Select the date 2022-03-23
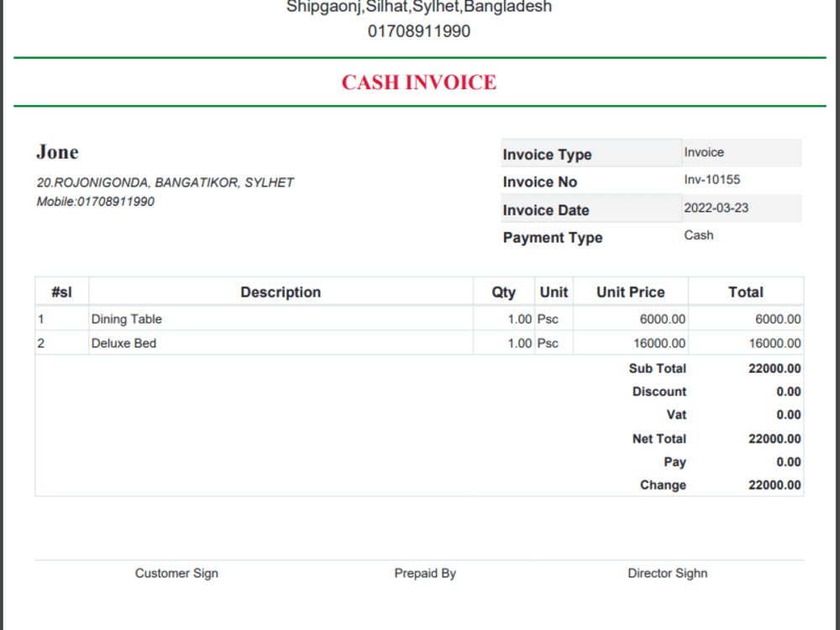Viewport: 840px width, 630px height. click(717, 207)
